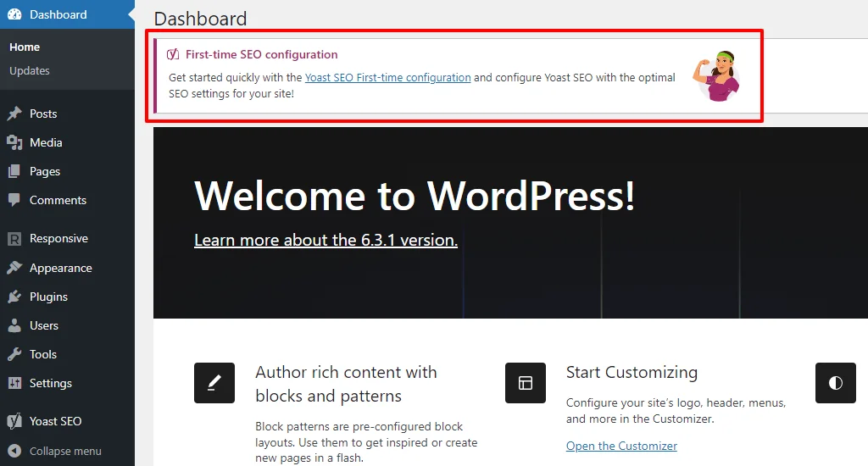868x466 pixels.
Task: Collapse the admin sidebar menu
Action: pos(67,451)
